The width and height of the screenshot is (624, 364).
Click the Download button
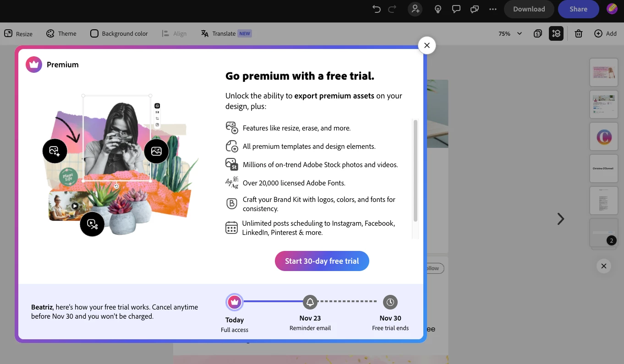pyautogui.click(x=529, y=9)
